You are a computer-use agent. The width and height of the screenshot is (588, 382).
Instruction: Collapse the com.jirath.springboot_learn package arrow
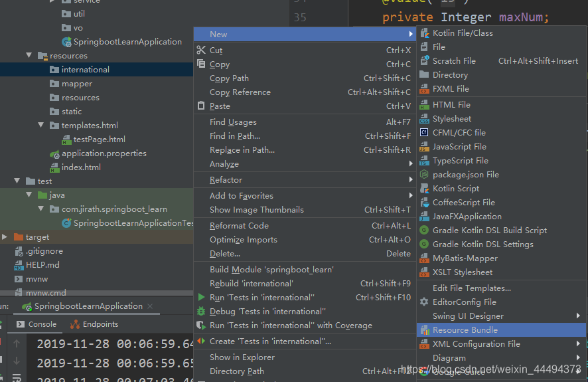click(41, 208)
